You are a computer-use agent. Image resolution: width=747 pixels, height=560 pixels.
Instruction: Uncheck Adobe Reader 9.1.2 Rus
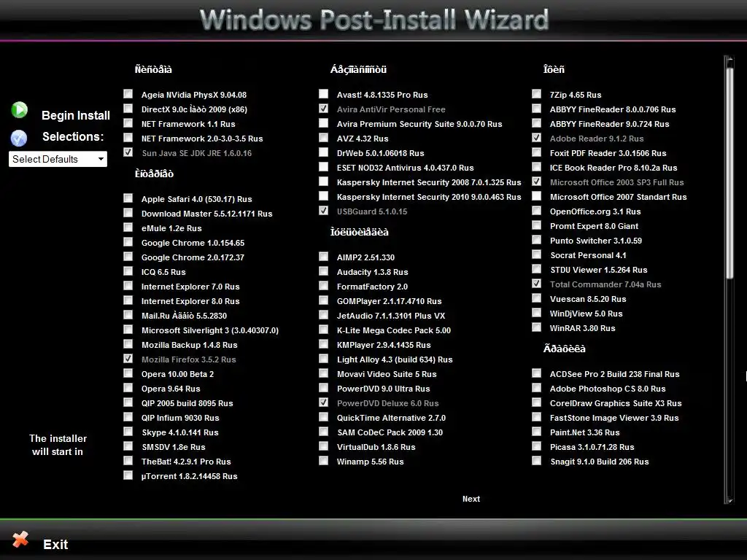tap(536, 138)
